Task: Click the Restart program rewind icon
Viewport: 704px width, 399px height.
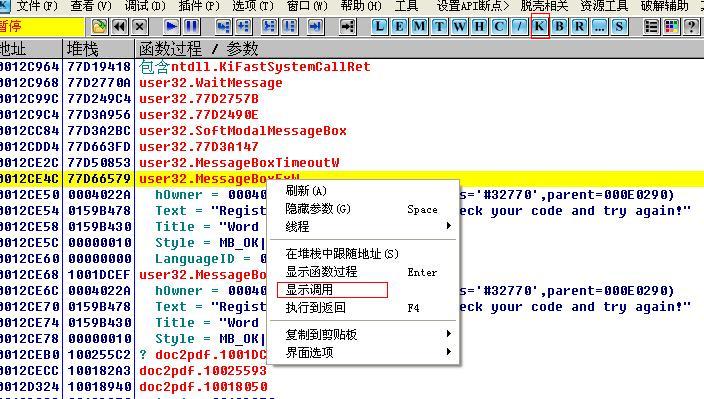Action: pyautogui.click(x=119, y=26)
